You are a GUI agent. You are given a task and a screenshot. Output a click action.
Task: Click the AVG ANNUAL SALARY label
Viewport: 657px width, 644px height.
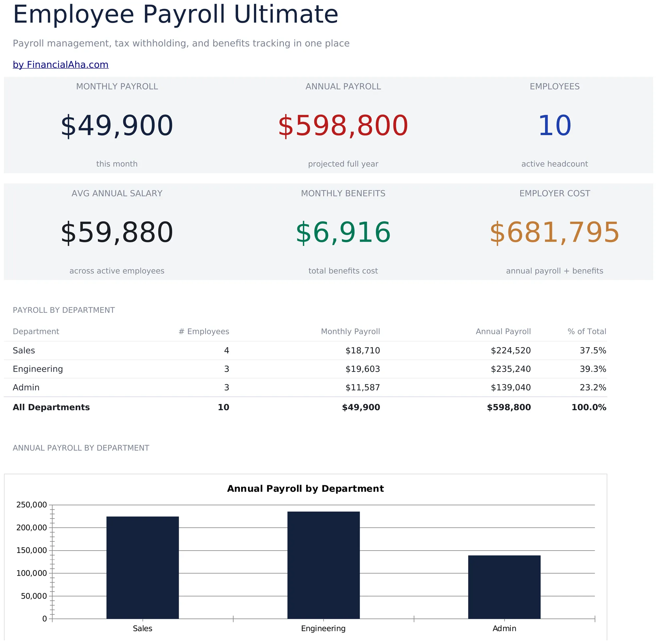[x=117, y=194]
